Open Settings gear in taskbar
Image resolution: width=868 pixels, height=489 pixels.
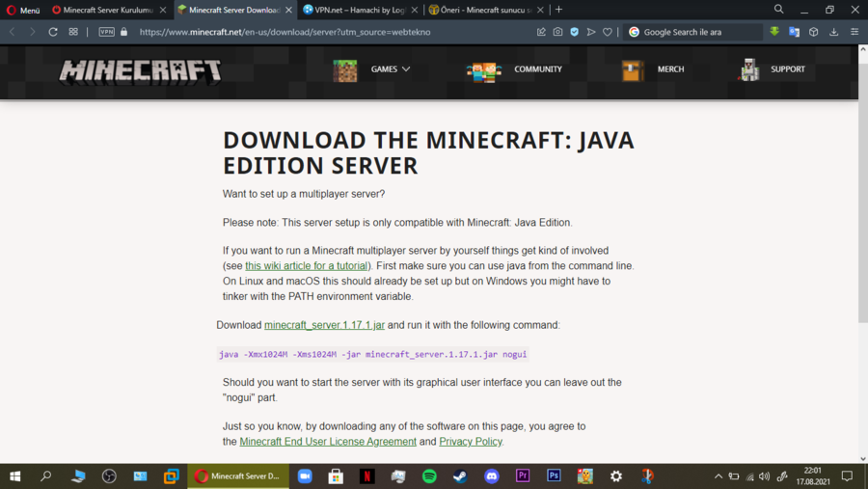click(x=616, y=476)
